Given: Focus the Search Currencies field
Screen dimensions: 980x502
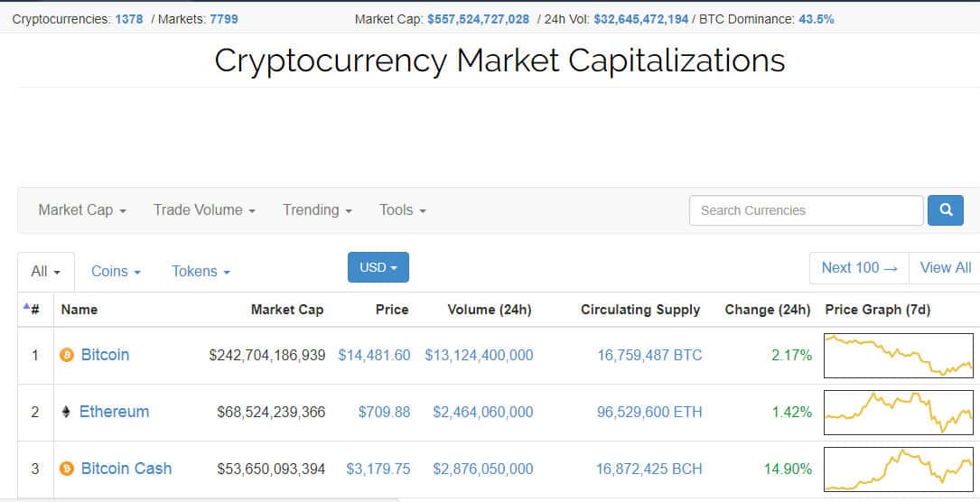Looking at the screenshot, I should pyautogui.click(x=806, y=210).
